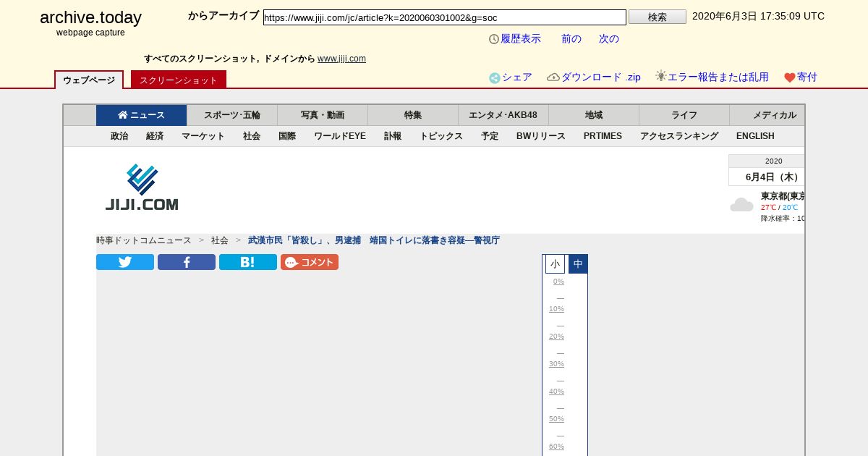Viewport: 868px width, 456px height.
Task: Click the 寄付 donate heart link
Action: 801,77
